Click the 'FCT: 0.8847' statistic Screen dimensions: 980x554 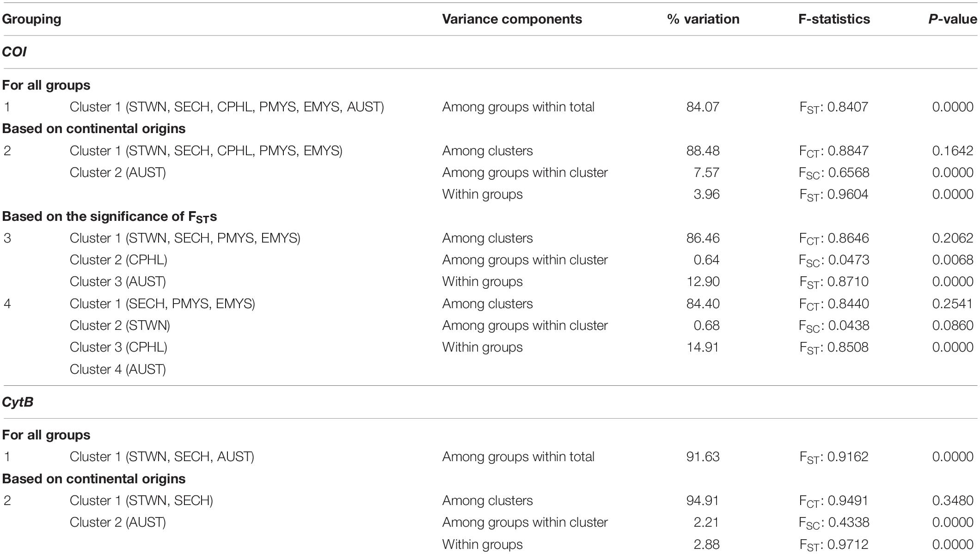click(834, 152)
